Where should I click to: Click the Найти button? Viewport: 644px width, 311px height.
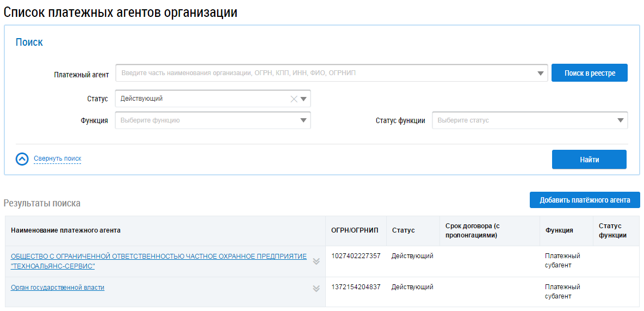tap(589, 160)
